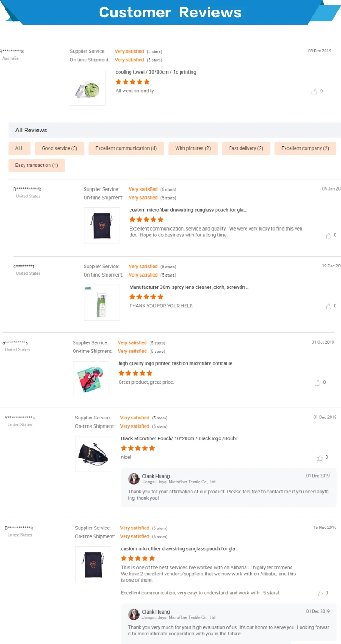The image size is (341, 644).
Task: Open the spray lens cleaner product image
Action: pyautogui.click(x=102, y=302)
